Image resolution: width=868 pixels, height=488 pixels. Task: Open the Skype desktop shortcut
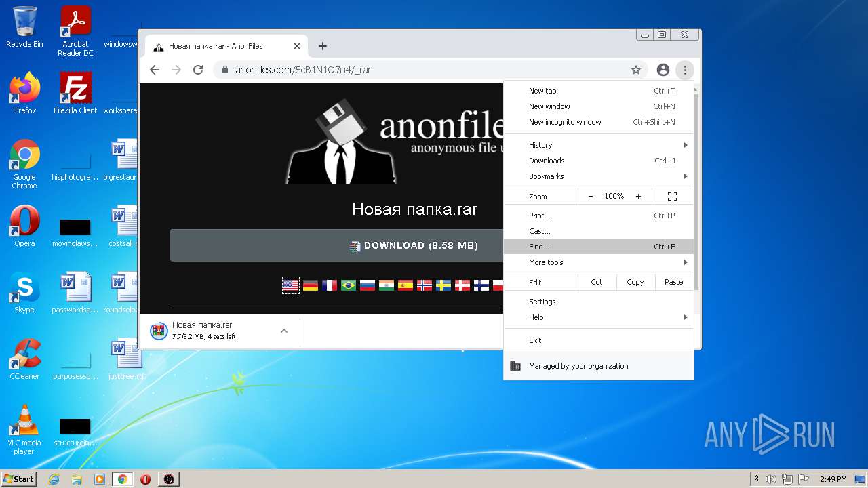tap(24, 293)
